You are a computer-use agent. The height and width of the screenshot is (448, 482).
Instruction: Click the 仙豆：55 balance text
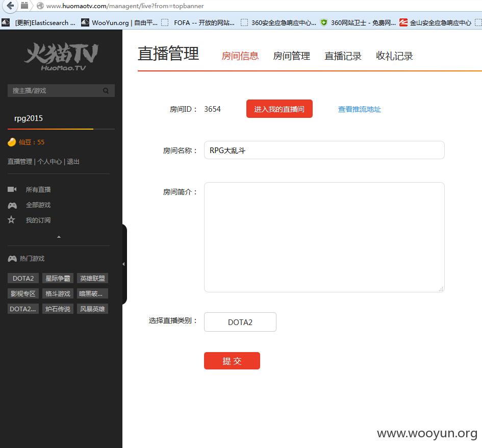point(31,142)
